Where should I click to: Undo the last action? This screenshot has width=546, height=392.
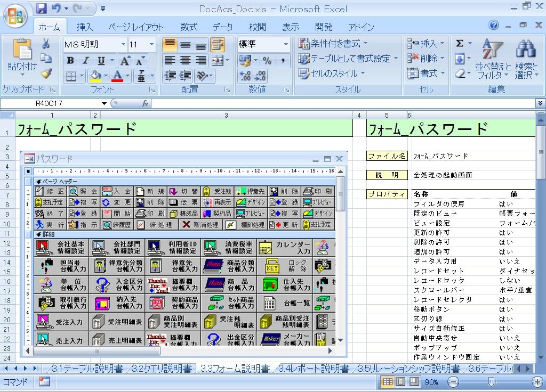56,9
